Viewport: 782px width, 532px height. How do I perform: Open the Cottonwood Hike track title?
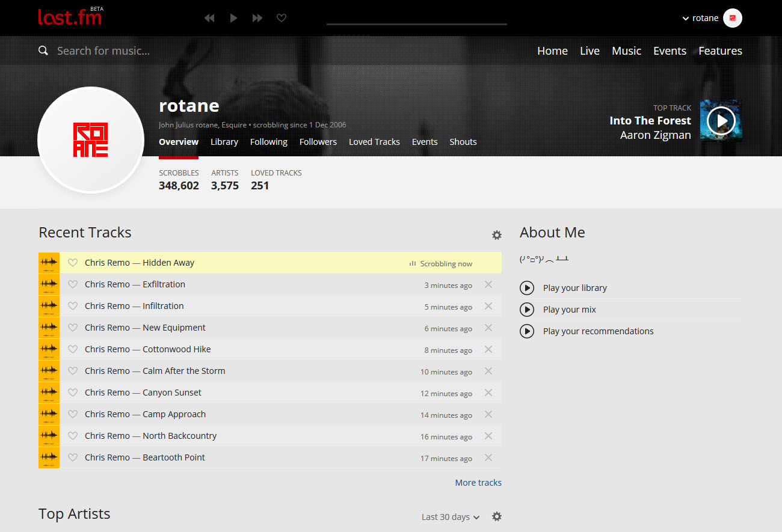point(177,349)
